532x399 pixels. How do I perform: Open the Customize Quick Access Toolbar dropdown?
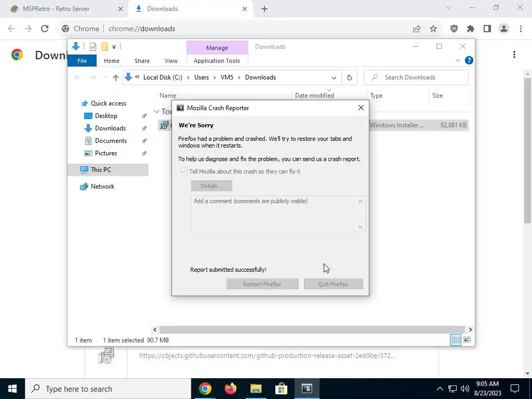(114, 47)
